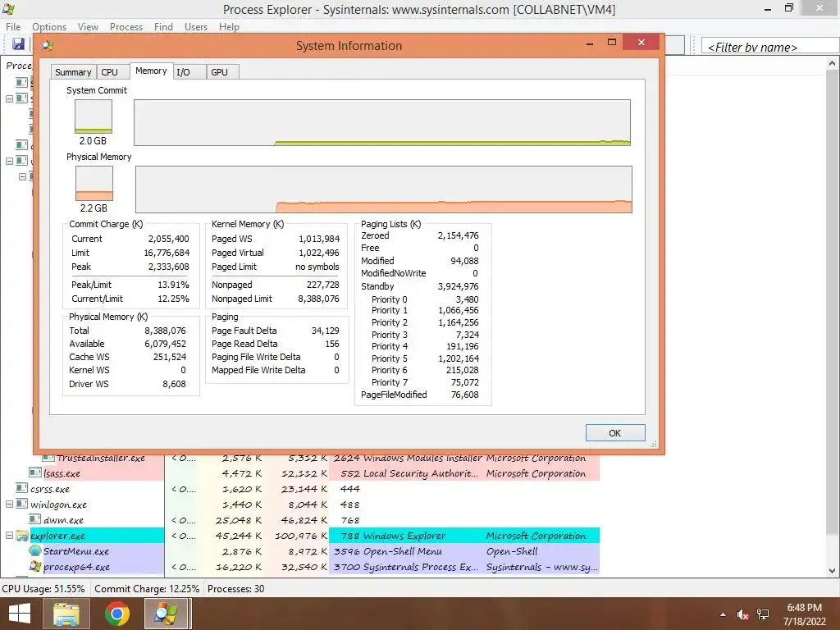
Task: Click CPU Usage 51.55% status entry
Action: (x=43, y=588)
